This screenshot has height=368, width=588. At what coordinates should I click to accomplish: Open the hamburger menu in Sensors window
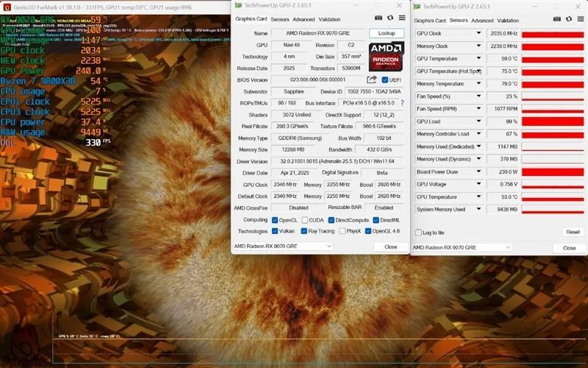click(581, 19)
